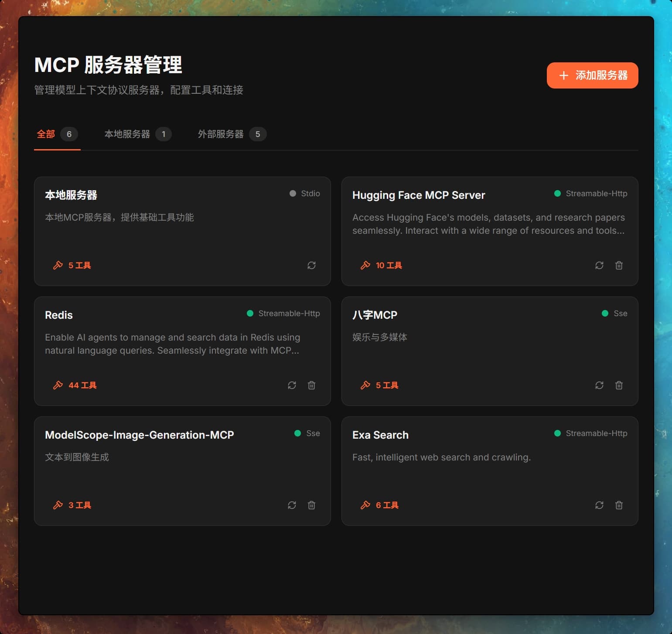Refresh the Exa Search server
672x634 pixels.
(x=599, y=505)
